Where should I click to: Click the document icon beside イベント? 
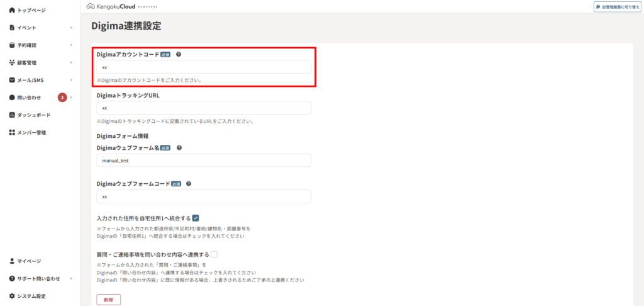click(12, 28)
